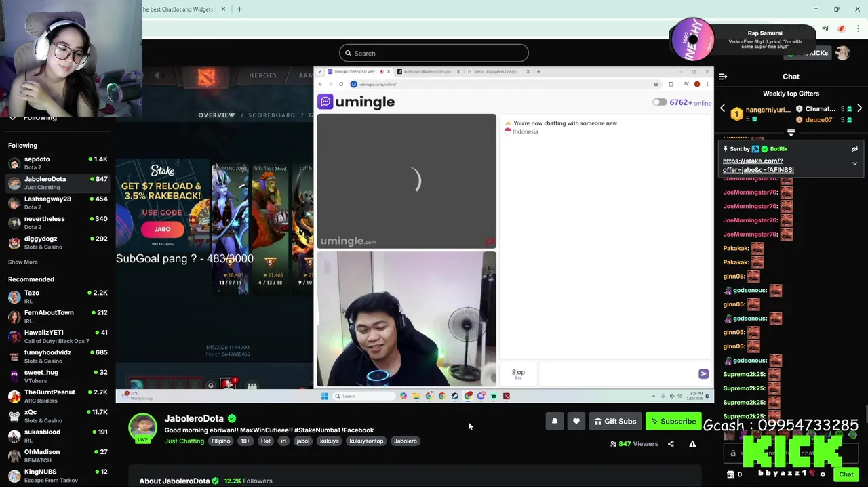Select the 18+ tag

[245, 441]
